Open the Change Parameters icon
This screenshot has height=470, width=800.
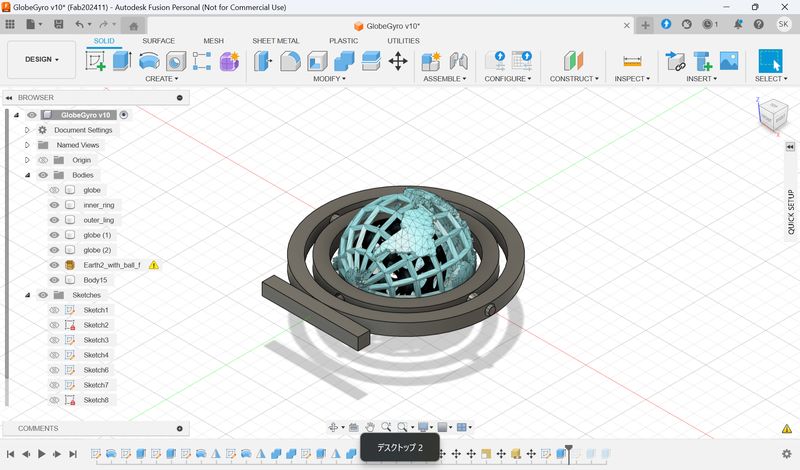pyautogui.click(x=495, y=61)
